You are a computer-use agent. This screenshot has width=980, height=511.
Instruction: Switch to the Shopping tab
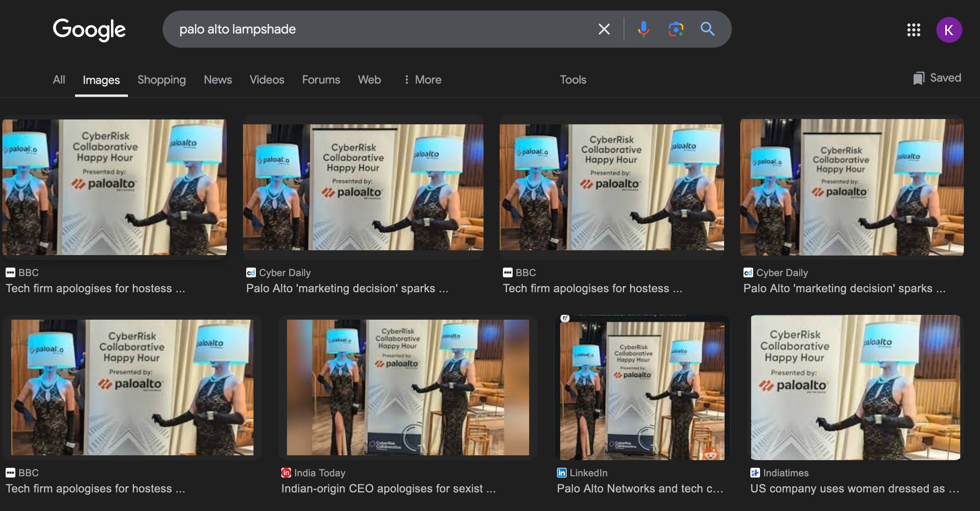pyautogui.click(x=161, y=80)
